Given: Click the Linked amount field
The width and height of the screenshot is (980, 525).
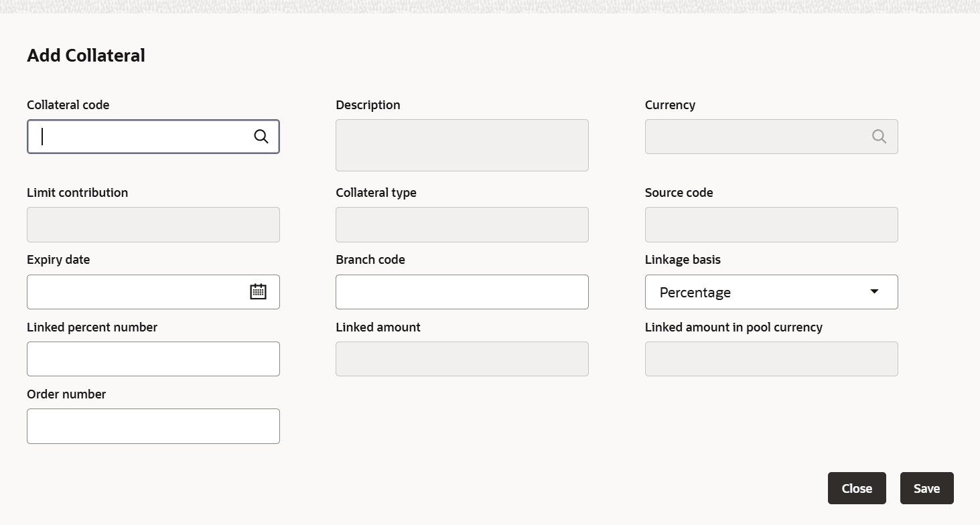Looking at the screenshot, I should point(462,359).
